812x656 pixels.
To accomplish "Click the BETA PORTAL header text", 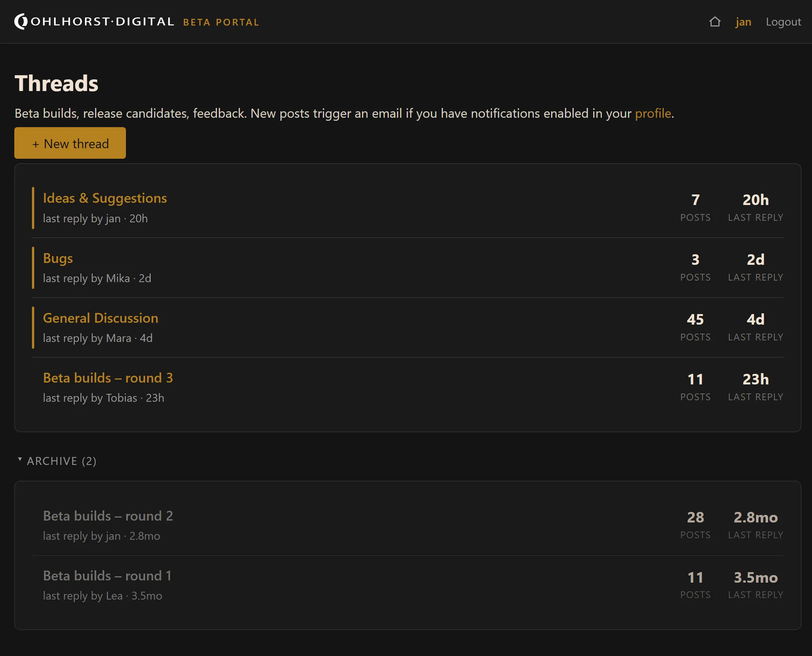I will click(x=221, y=22).
